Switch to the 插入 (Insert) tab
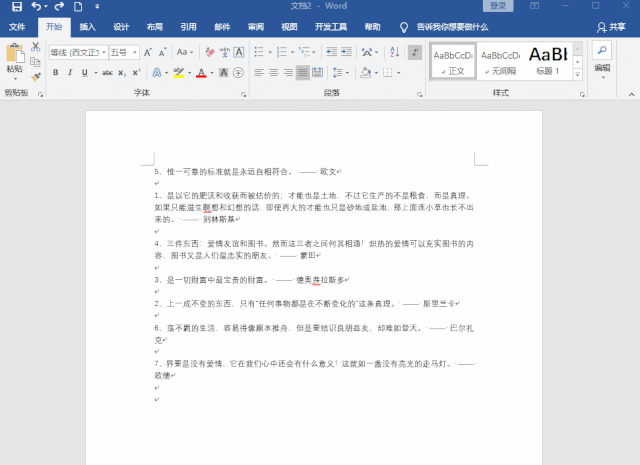Viewport: 640px width, 465px height. coord(87,27)
